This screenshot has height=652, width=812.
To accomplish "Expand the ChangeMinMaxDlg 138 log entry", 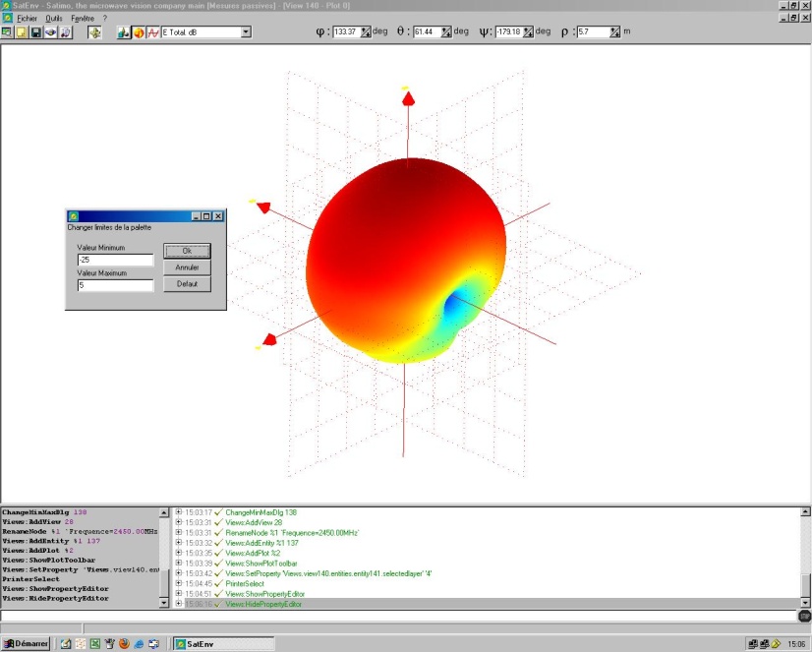I will (x=178, y=512).
